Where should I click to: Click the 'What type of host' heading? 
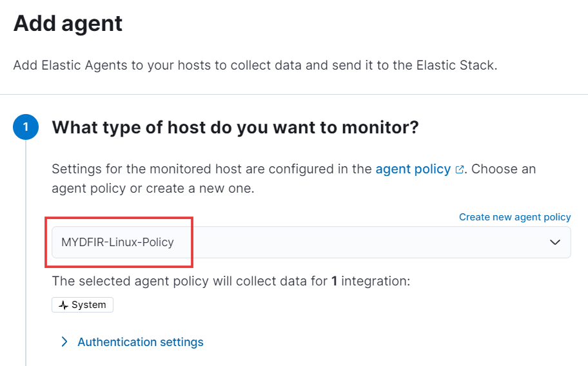click(235, 128)
